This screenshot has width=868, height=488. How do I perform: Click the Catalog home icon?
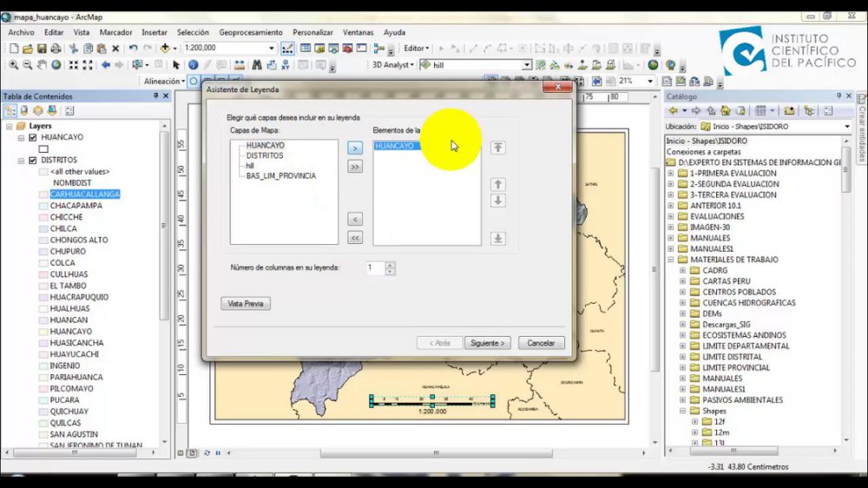(x=725, y=111)
